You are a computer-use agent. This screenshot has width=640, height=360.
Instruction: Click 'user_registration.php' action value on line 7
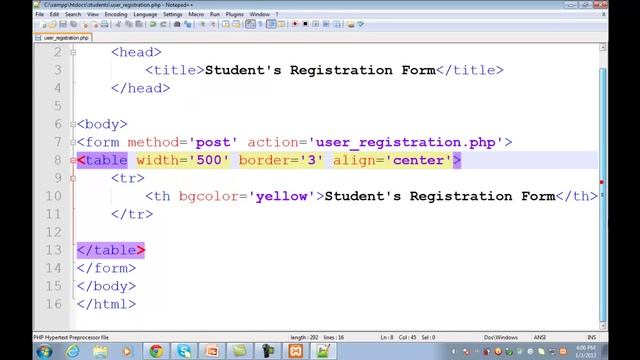[406, 142]
